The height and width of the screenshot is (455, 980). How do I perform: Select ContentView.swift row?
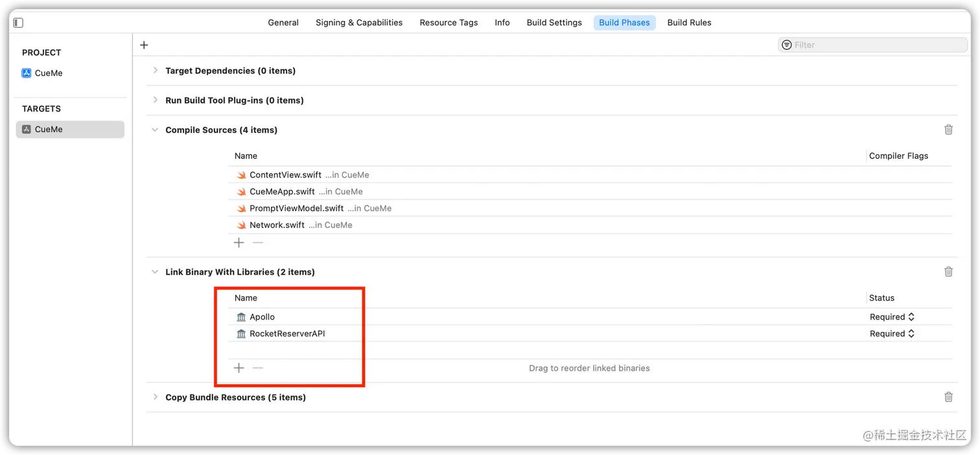point(591,175)
